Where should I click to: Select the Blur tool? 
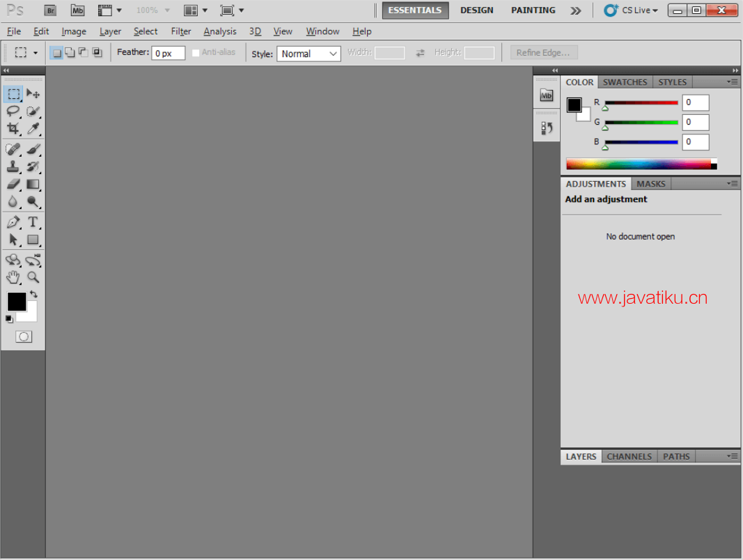click(13, 202)
